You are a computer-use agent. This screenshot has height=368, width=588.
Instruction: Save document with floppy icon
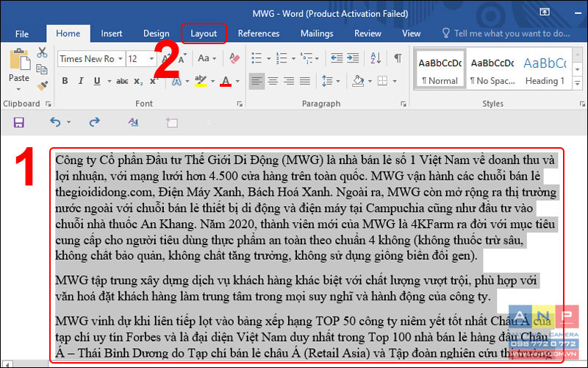(x=19, y=122)
